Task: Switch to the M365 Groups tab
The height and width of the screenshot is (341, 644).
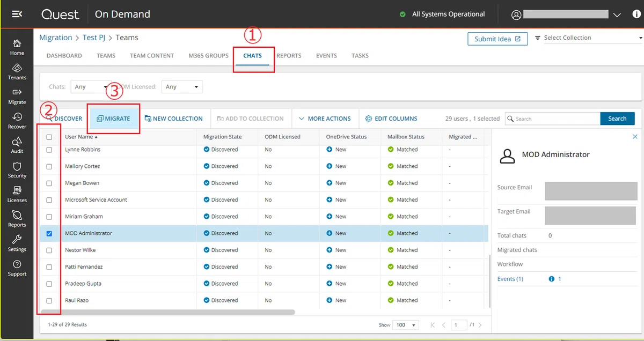Action: 209,56
